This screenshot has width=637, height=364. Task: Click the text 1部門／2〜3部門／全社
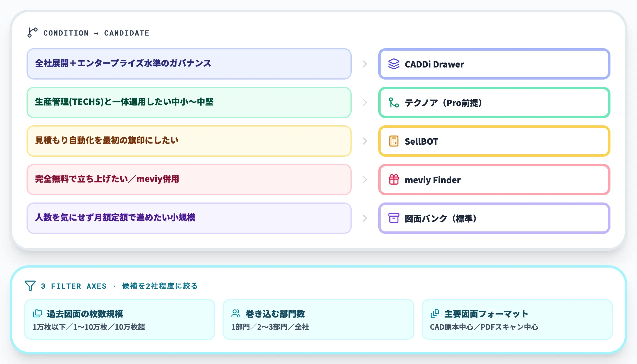pyautogui.click(x=270, y=327)
